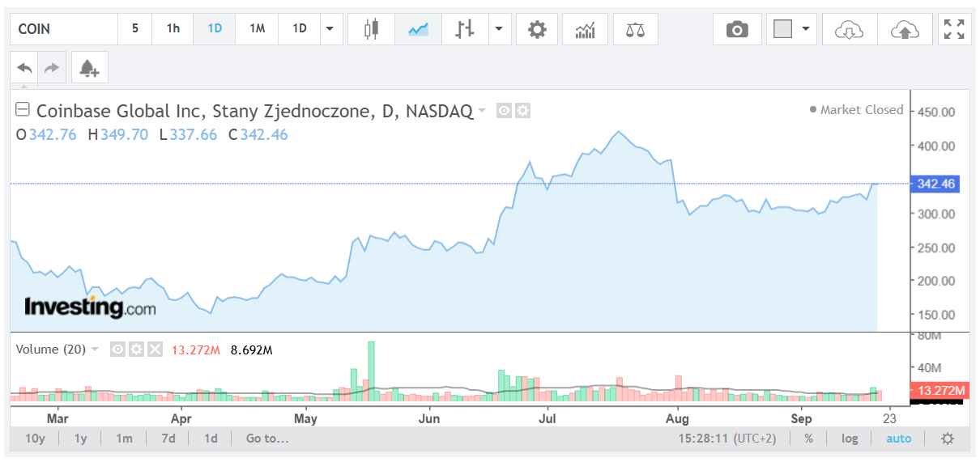The height and width of the screenshot is (462, 980).
Task: Collapse Coinbase series legend box
Action: [23, 111]
